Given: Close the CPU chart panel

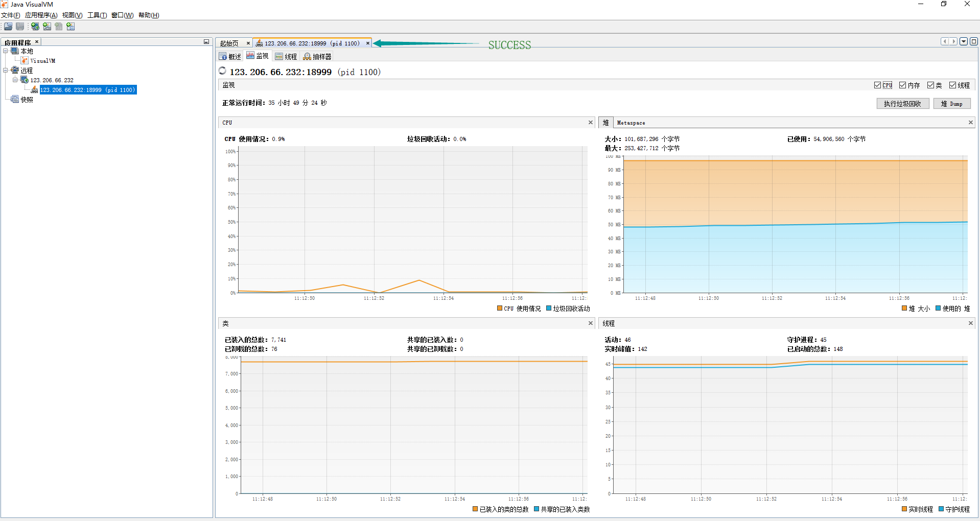Looking at the screenshot, I should pyautogui.click(x=591, y=123).
